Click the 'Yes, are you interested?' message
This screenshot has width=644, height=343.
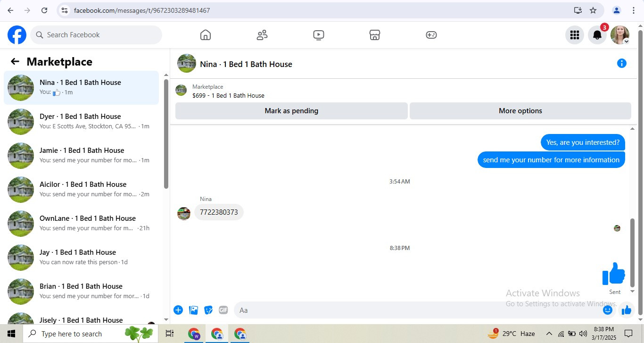pyautogui.click(x=583, y=142)
